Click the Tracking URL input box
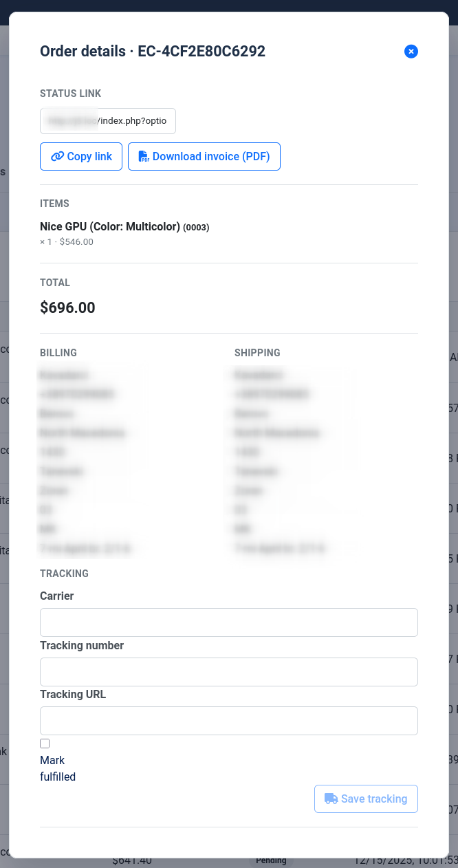458x868 pixels. (229, 720)
